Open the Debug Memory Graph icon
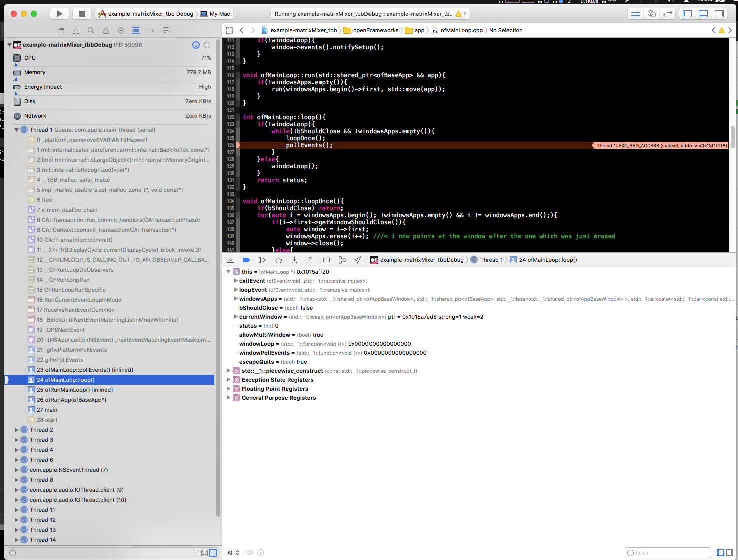Image resolution: width=738 pixels, height=560 pixels. click(x=342, y=260)
